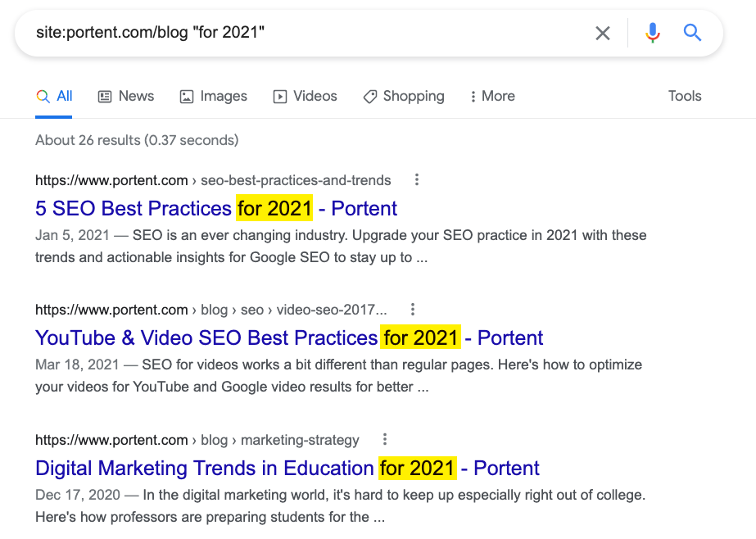Select the All results tab

(x=53, y=96)
